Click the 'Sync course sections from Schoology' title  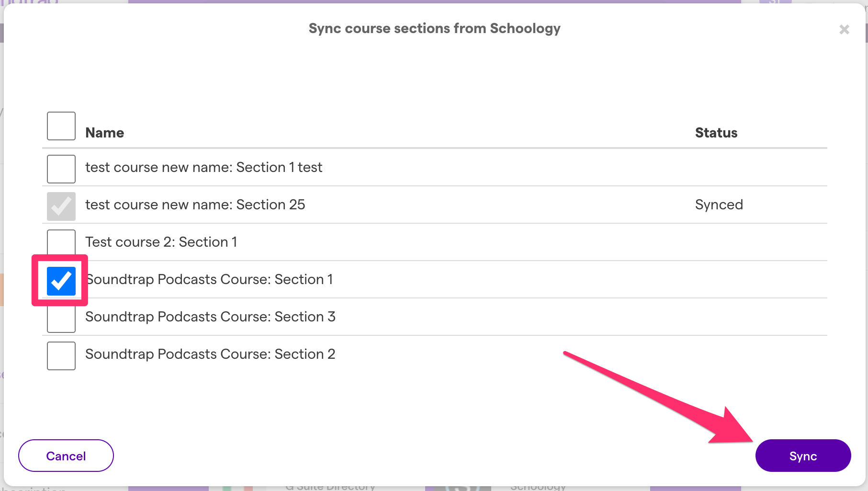point(434,28)
